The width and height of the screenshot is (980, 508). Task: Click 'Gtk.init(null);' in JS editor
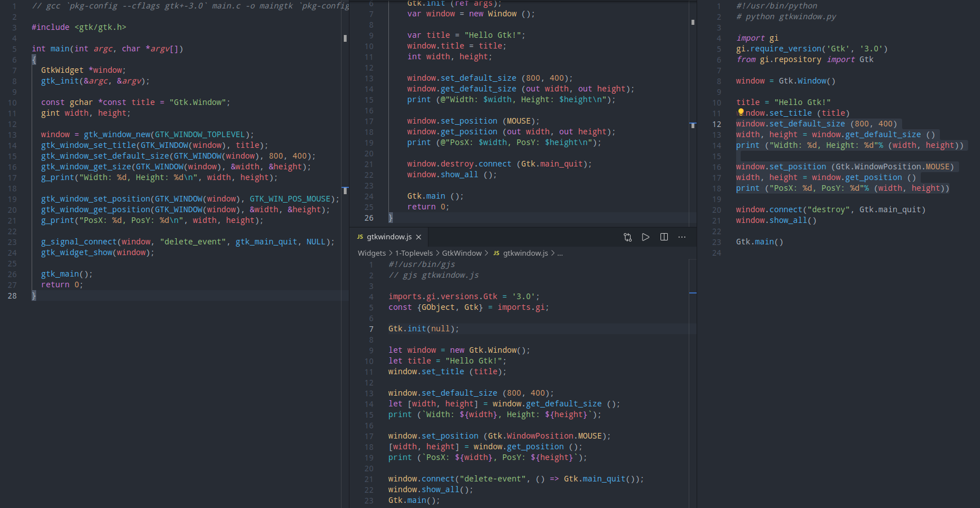[x=423, y=329]
